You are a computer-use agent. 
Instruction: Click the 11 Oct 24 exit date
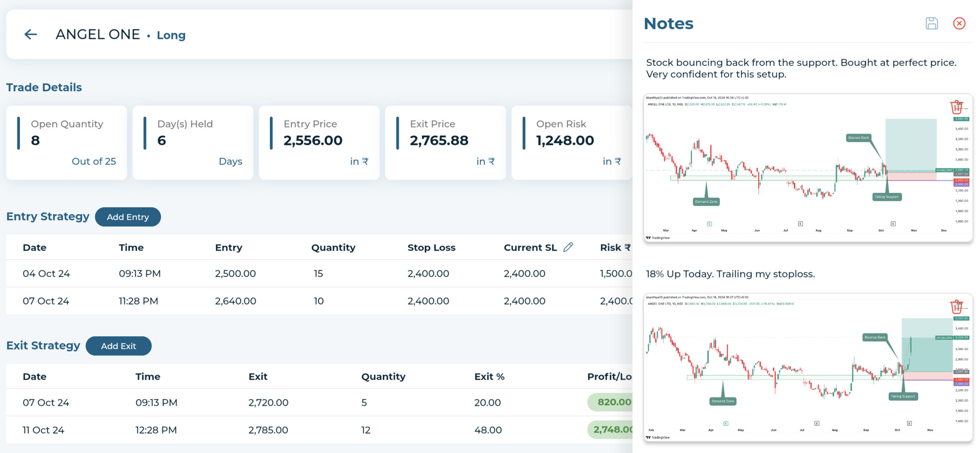click(x=43, y=430)
